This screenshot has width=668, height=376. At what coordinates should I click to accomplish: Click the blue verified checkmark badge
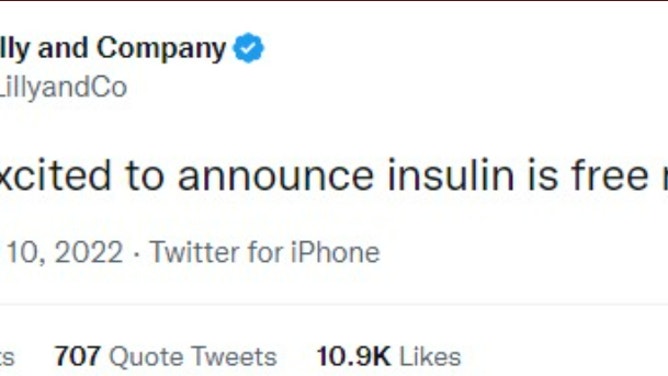[248, 48]
